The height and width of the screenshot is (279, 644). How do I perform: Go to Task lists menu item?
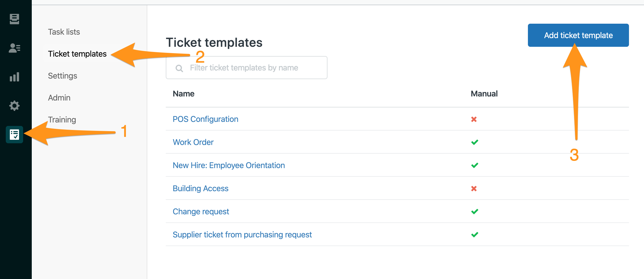(x=64, y=32)
